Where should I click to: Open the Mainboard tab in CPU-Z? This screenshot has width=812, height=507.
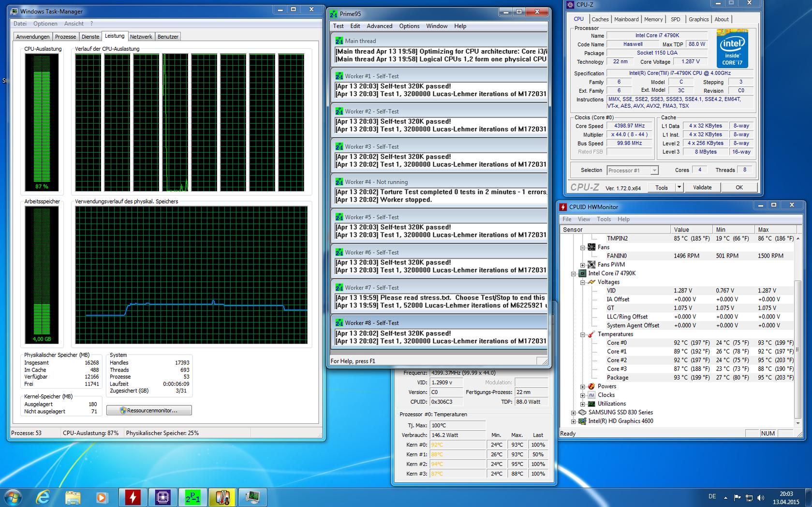pos(626,19)
